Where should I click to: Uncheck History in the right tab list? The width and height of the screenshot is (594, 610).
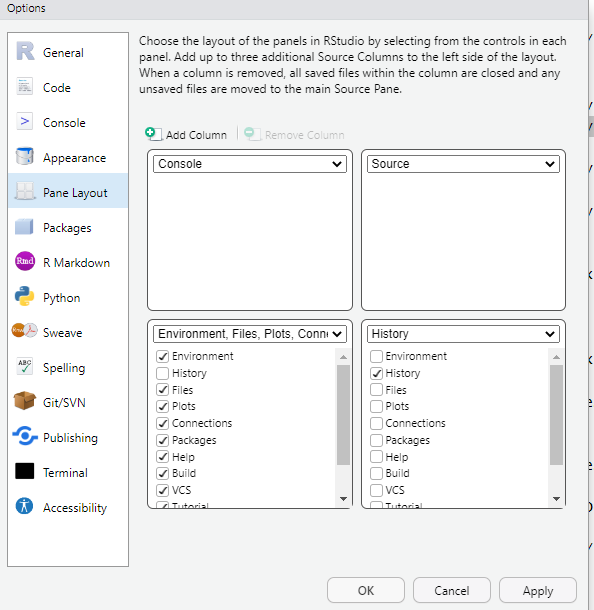click(x=376, y=373)
